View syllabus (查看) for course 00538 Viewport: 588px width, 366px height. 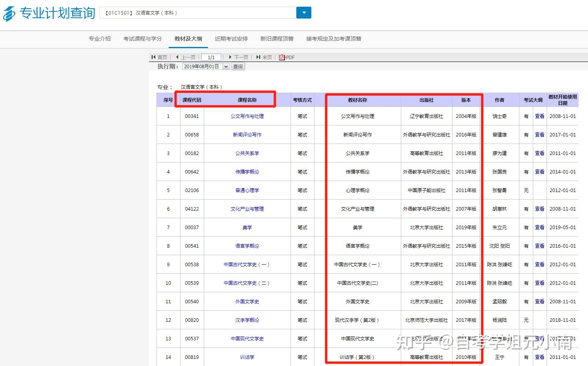(x=540, y=265)
